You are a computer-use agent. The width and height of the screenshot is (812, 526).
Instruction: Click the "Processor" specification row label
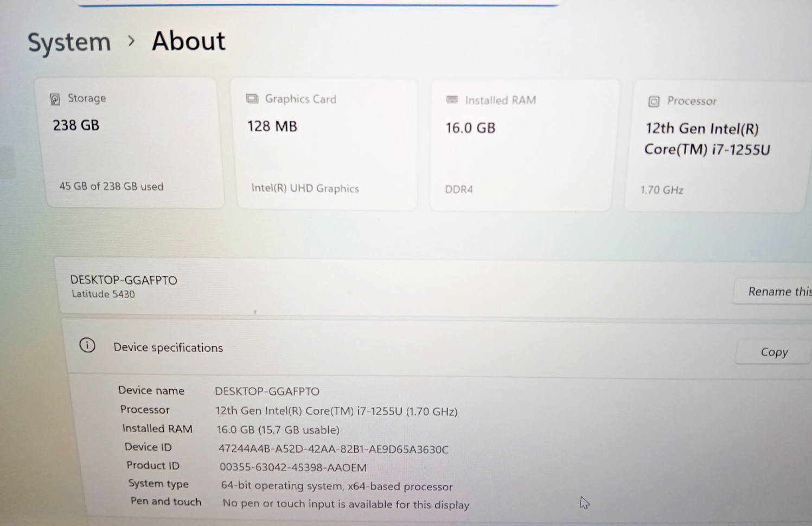click(x=145, y=409)
